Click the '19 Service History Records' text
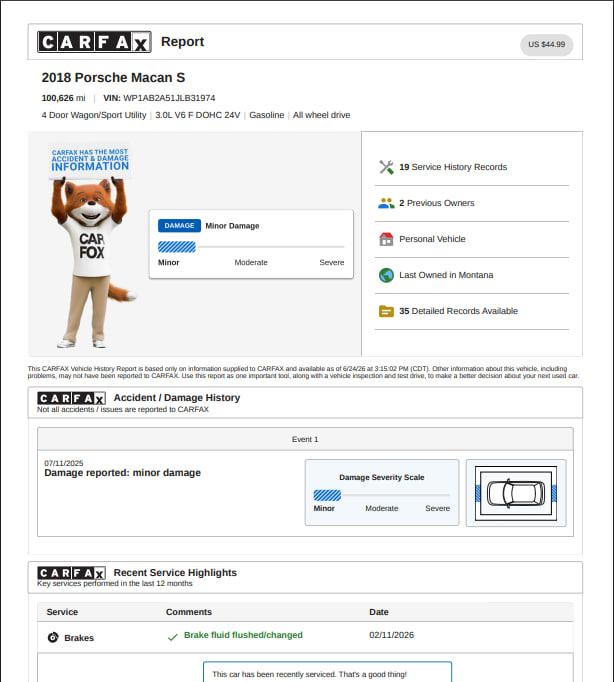 [453, 167]
